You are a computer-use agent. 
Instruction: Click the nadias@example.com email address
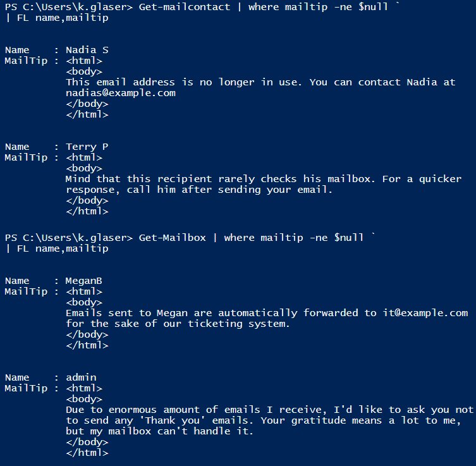pos(121,93)
